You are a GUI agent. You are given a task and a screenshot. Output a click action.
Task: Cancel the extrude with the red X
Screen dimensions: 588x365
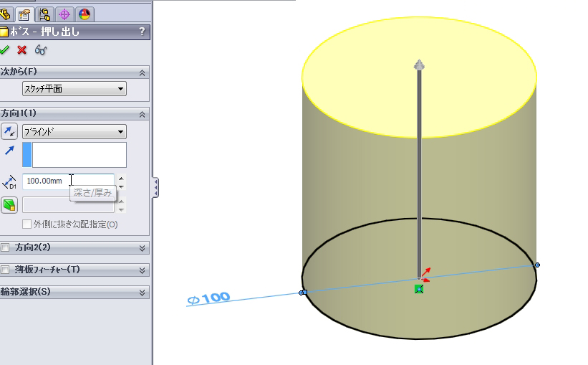(x=22, y=50)
